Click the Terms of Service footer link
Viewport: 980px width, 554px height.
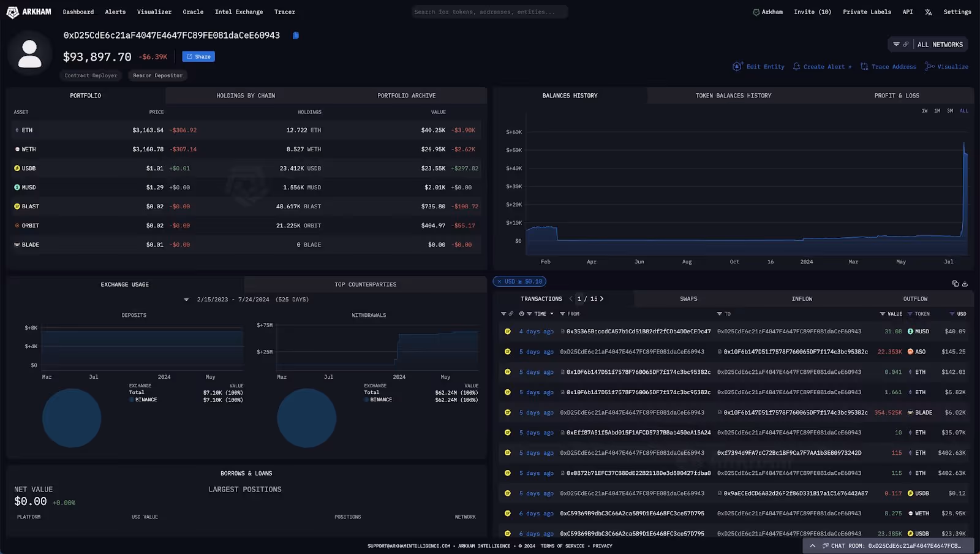(x=562, y=546)
